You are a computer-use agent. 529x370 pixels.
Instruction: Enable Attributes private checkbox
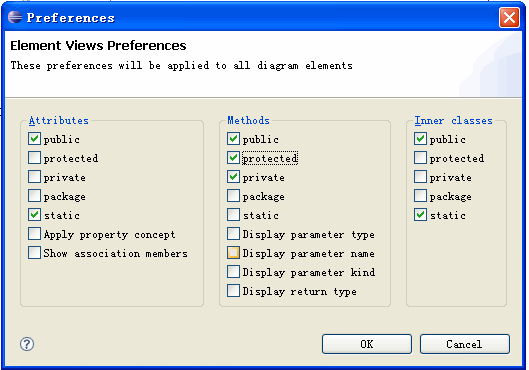point(34,177)
